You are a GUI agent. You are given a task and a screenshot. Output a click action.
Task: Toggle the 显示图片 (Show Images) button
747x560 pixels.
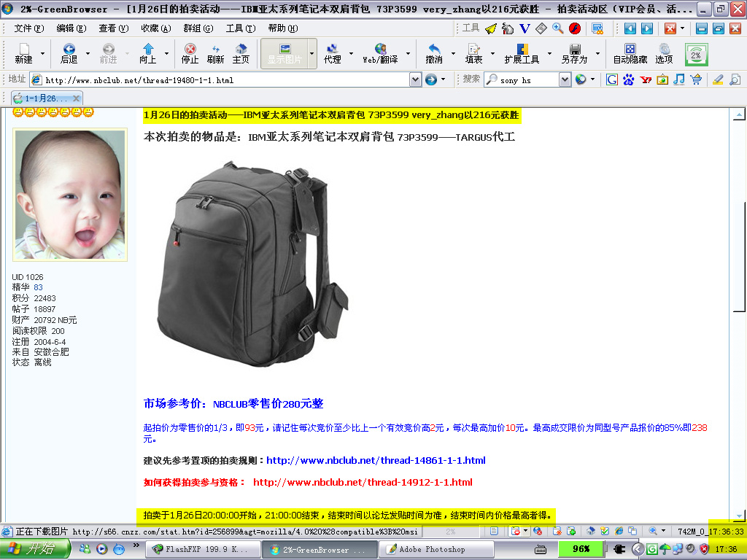(x=285, y=53)
